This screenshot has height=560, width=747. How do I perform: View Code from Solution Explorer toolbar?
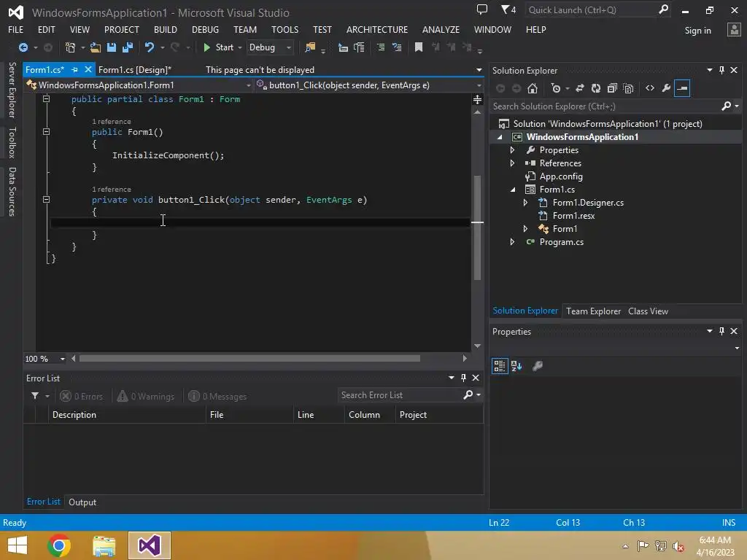(650, 88)
